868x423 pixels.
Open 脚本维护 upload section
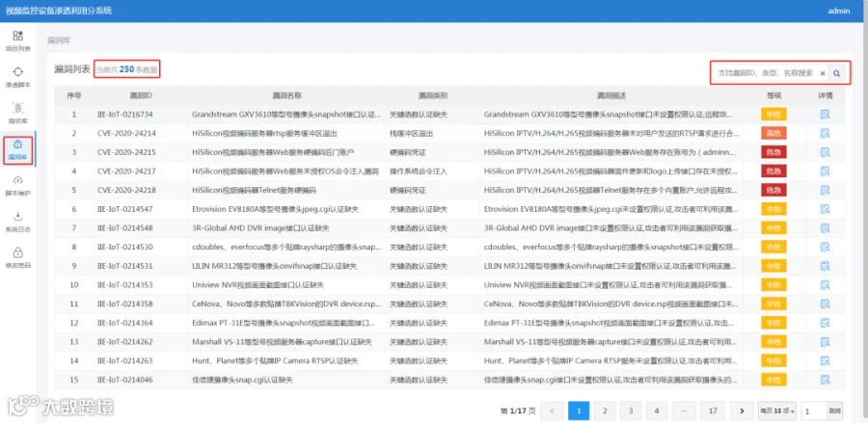(x=17, y=186)
